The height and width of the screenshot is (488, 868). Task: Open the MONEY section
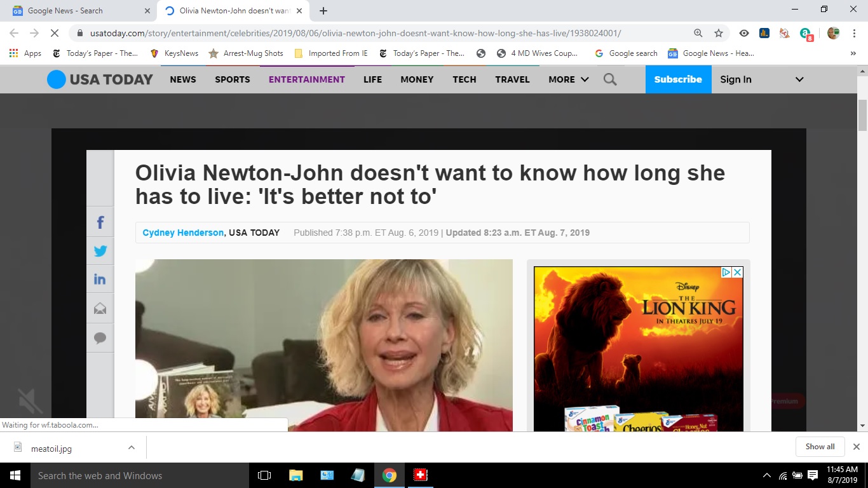click(x=417, y=79)
